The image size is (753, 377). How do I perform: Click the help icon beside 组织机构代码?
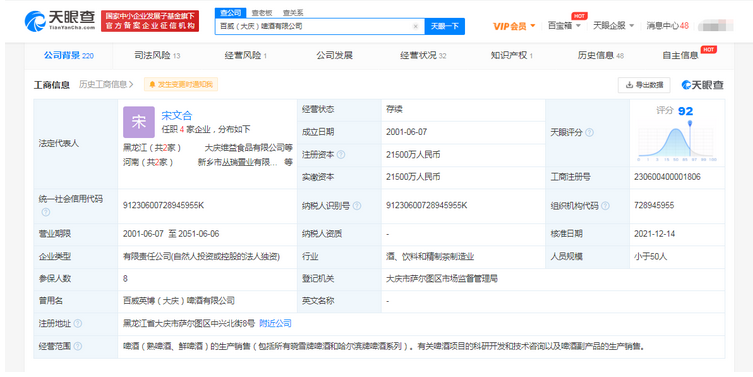coord(605,206)
